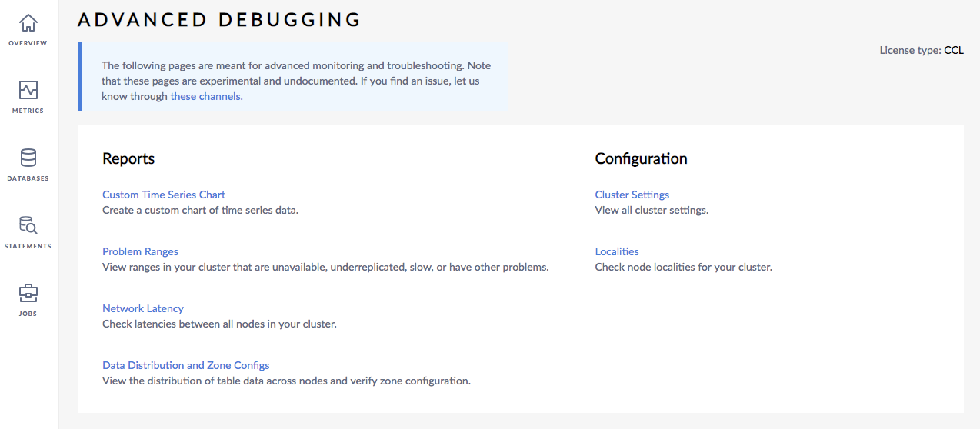The width and height of the screenshot is (980, 429).
Task: Open Data Distribution and Zone Configs
Action: [x=186, y=365]
